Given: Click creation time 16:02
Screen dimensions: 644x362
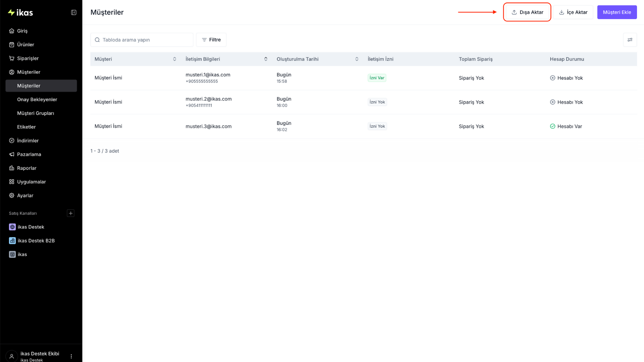Looking at the screenshot, I should click(282, 130).
